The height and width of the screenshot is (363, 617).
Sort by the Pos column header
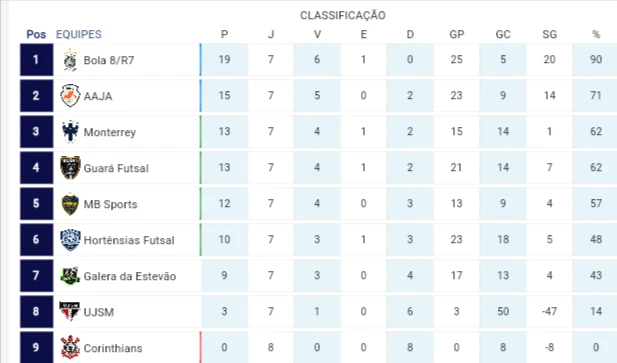click(x=36, y=34)
